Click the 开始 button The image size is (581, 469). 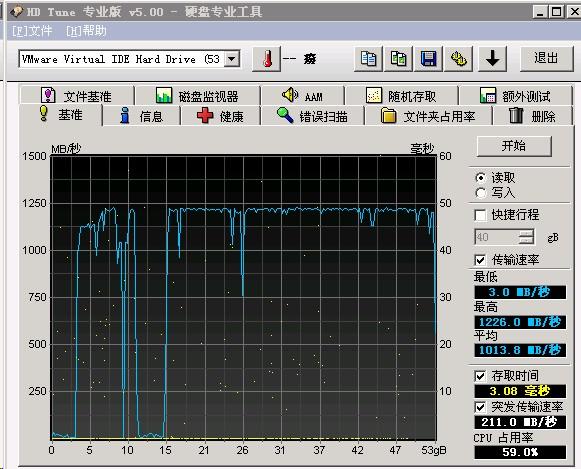[x=514, y=146]
